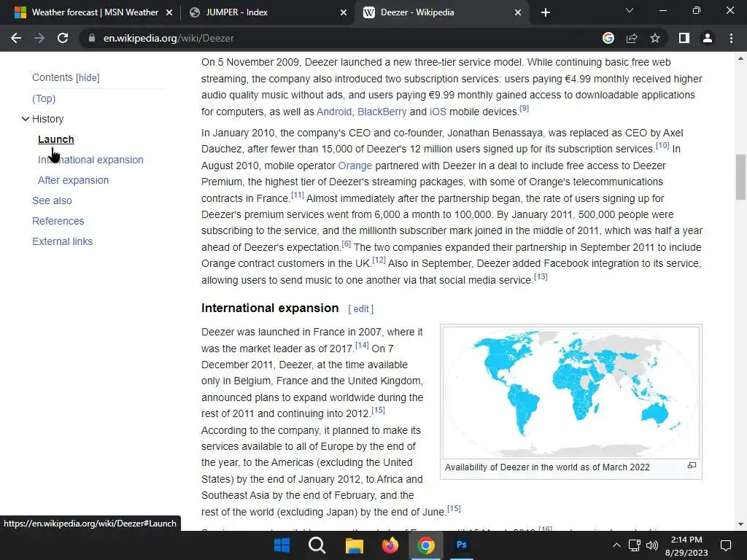Open the iOS link

(x=438, y=112)
